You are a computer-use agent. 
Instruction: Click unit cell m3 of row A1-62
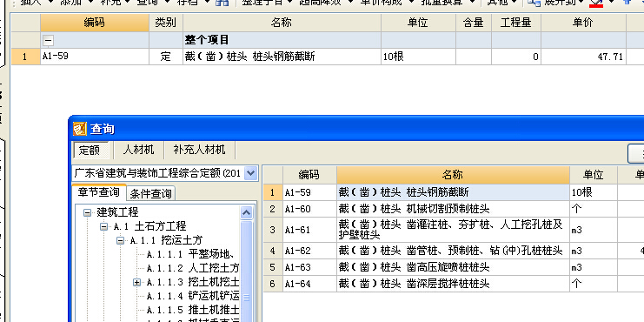coord(594,251)
